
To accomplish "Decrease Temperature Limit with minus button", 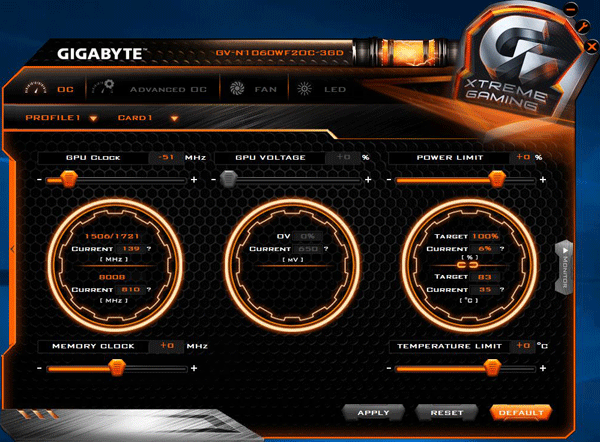I will [389, 369].
